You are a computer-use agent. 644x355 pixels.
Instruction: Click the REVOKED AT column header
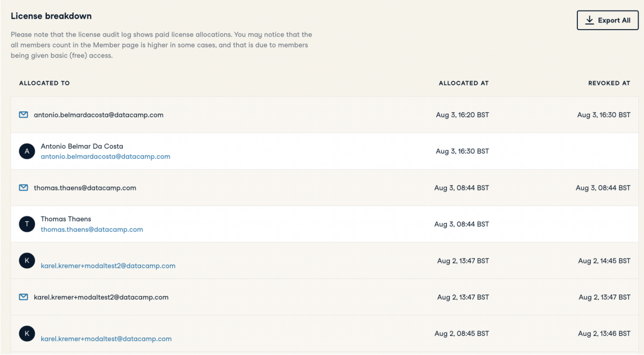[609, 83]
